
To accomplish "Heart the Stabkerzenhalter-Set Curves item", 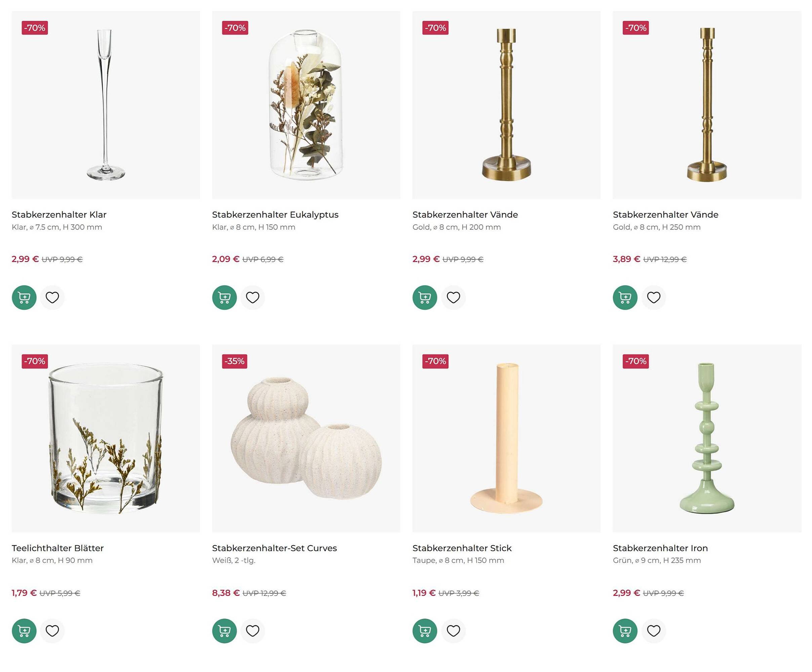I will click(x=252, y=631).
